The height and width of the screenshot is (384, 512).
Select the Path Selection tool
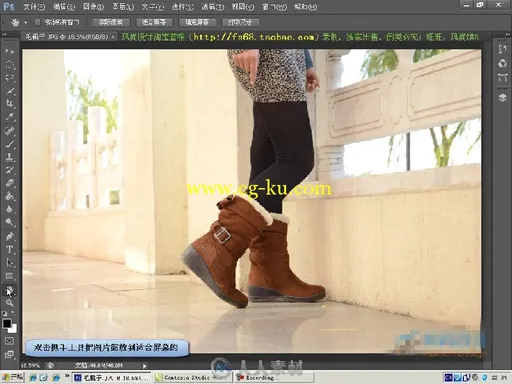pyautogui.click(x=9, y=263)
